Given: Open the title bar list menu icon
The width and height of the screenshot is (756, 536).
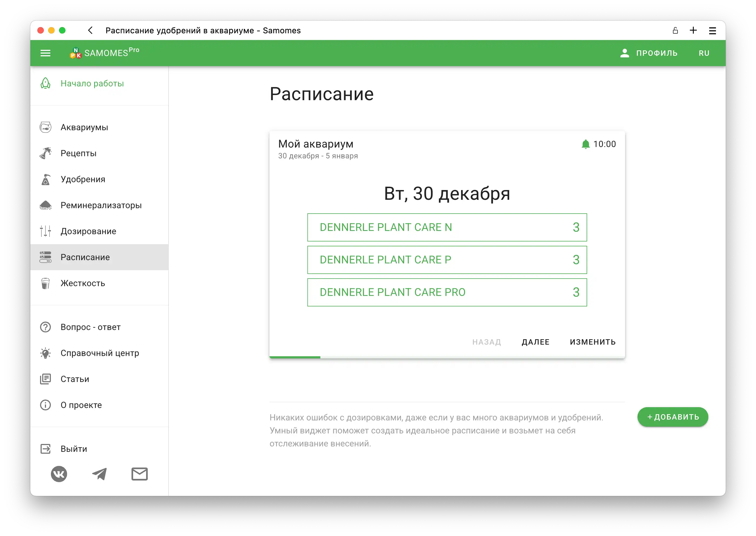Looking at the screenshot, I should click(x=712, y=31).
